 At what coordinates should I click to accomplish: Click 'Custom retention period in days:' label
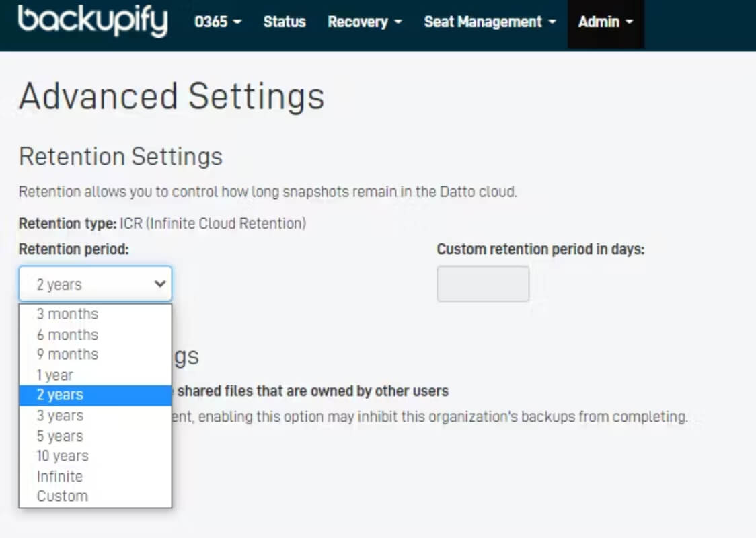(x=541, y=249)
